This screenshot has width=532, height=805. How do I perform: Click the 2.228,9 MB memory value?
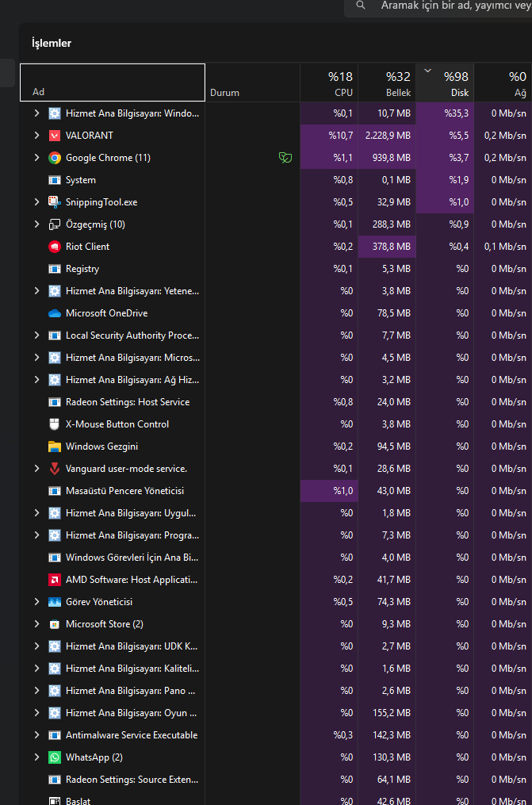click(x=387, y=136)
